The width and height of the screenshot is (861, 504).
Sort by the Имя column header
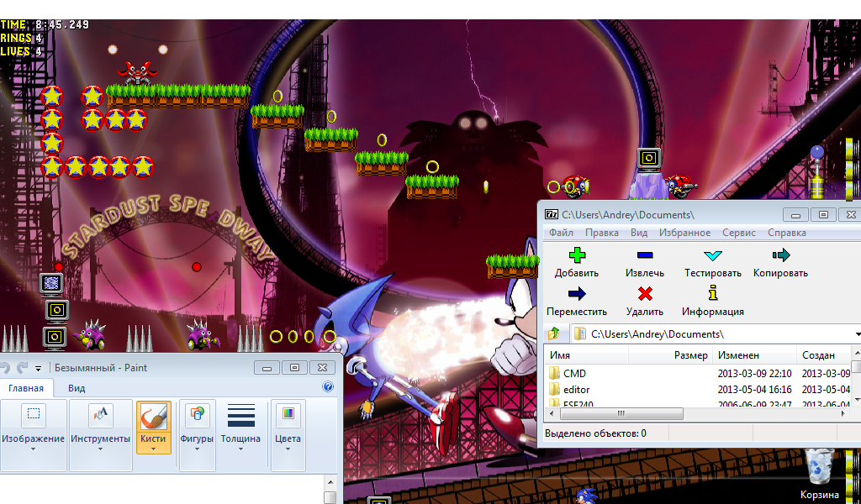(586, 354)
